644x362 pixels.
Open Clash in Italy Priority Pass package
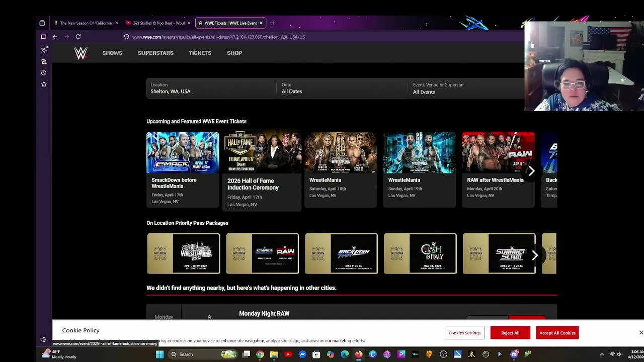(x=420, y=253)
